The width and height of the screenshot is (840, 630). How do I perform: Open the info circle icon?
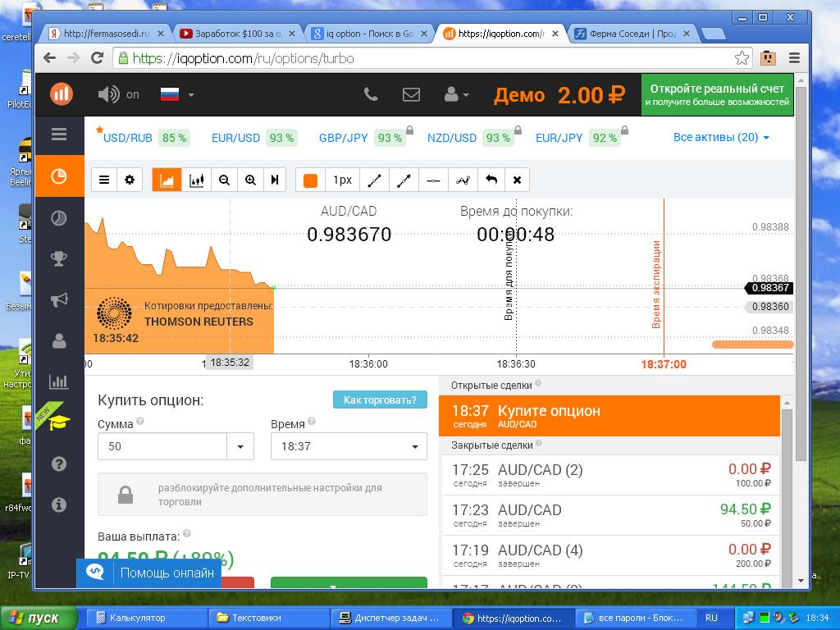pos(59,504)
